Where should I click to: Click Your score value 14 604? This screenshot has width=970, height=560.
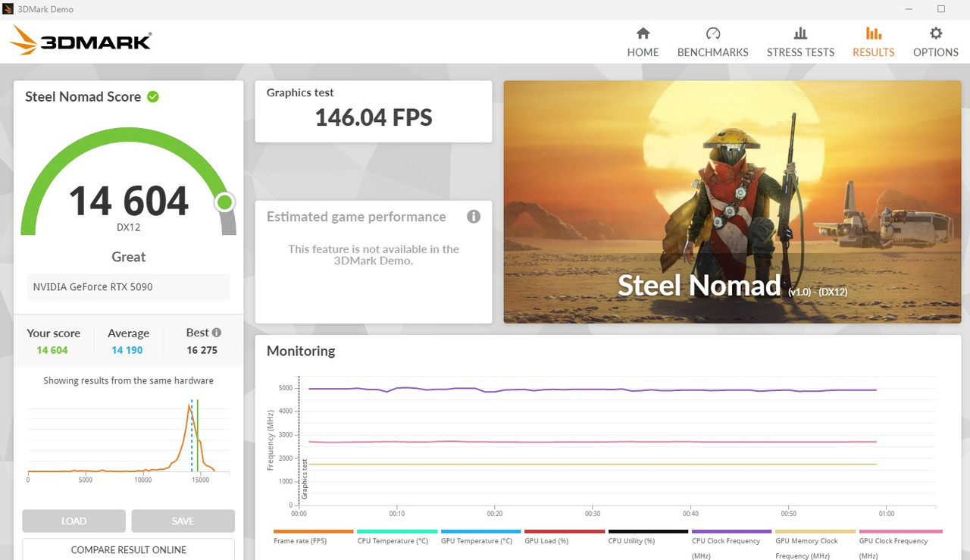point(52,350)
